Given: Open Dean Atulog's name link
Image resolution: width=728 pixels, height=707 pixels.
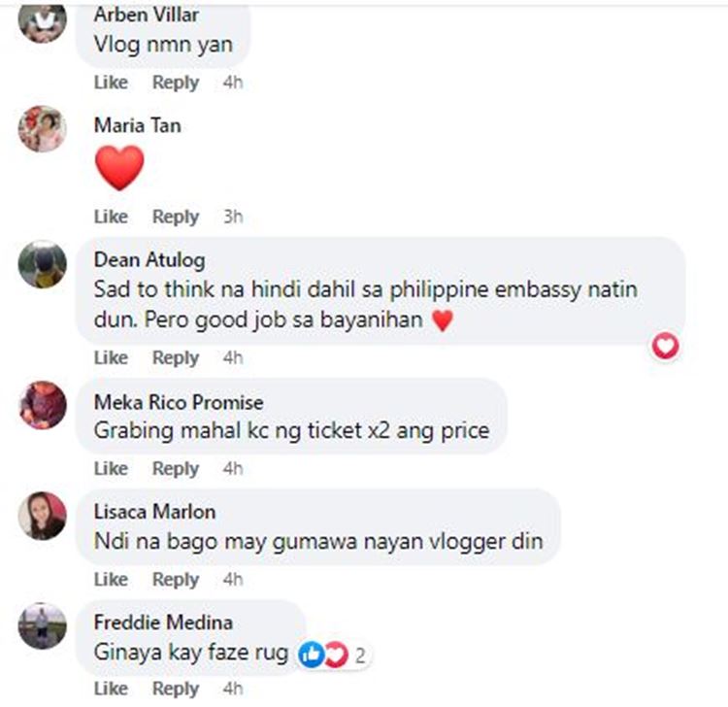Looking at the screenshot, I should click(x=149, y=260).
